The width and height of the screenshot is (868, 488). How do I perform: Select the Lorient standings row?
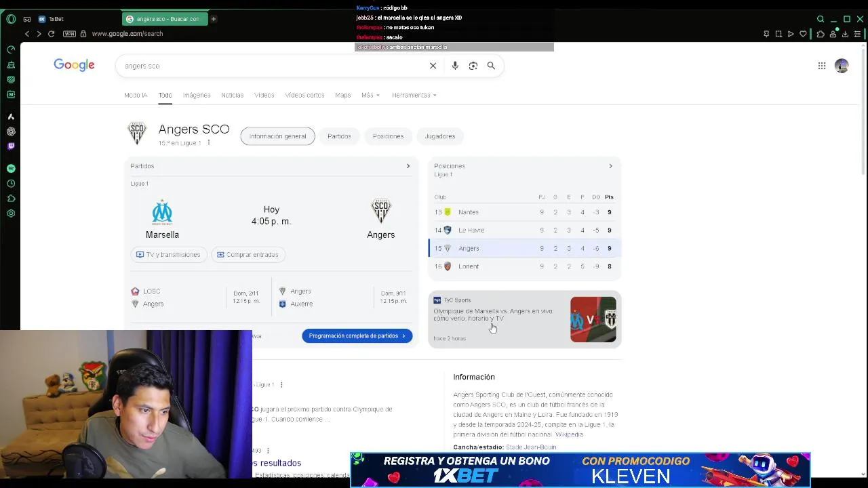pos(524,266)
